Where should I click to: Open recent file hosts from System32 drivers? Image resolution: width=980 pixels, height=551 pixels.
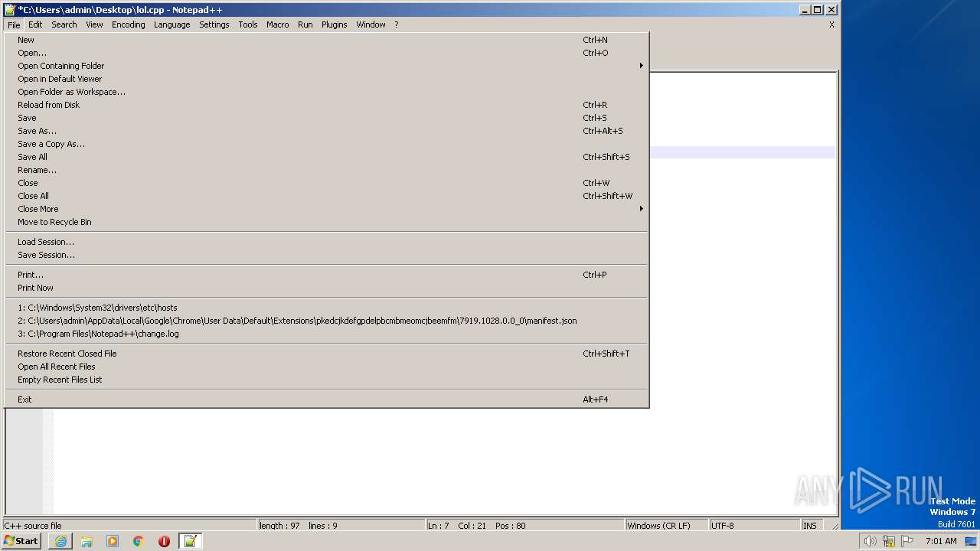327,308
